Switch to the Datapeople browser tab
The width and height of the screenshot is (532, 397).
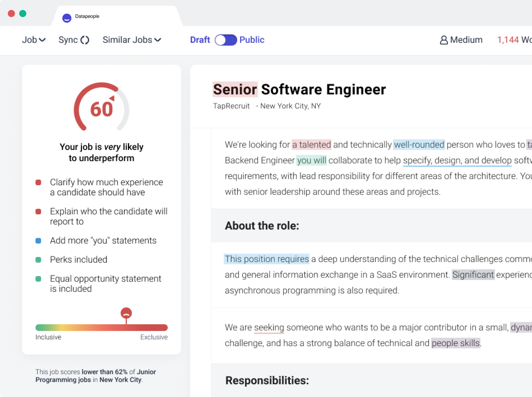click(87, 17)
